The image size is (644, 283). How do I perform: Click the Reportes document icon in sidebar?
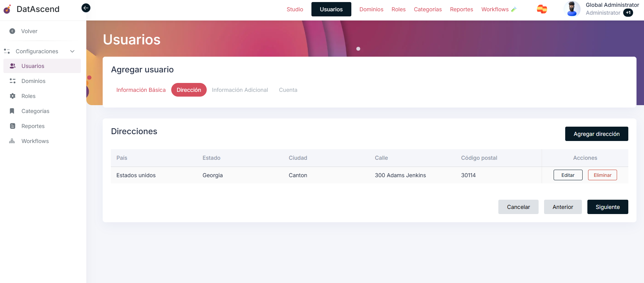13,126
